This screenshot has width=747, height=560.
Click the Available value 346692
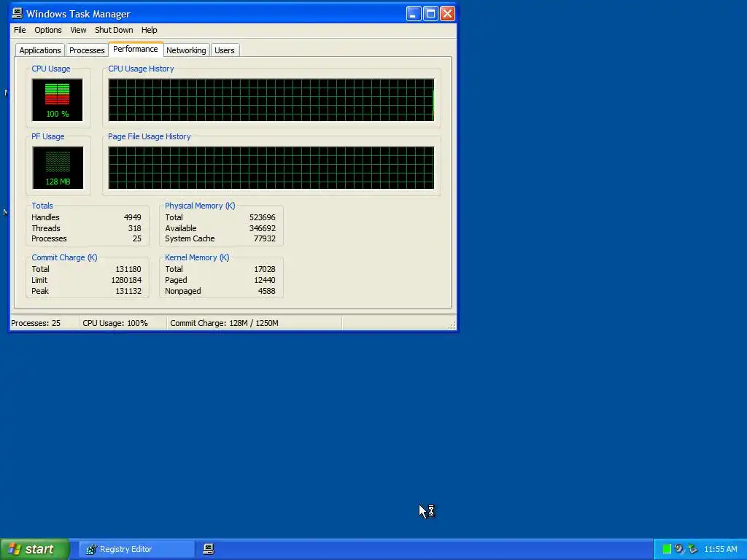(262, 228)
